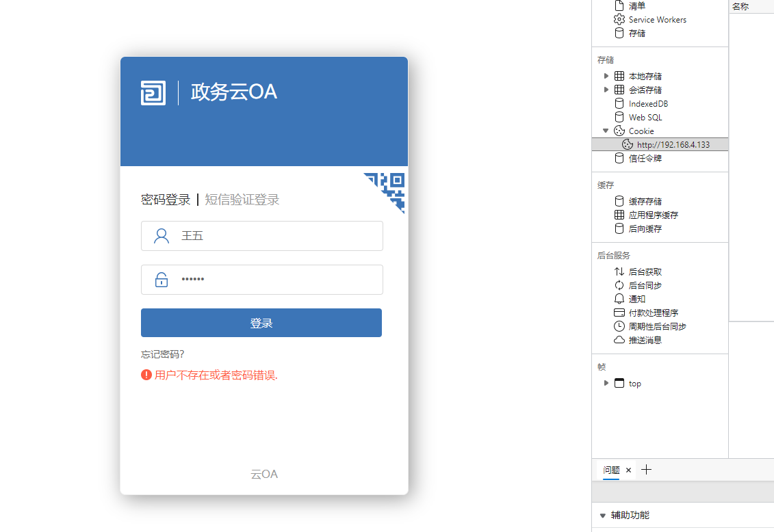The image size is (774, 532).
Task: Click the person icon in the username field
Action: (x=161, y=235)
